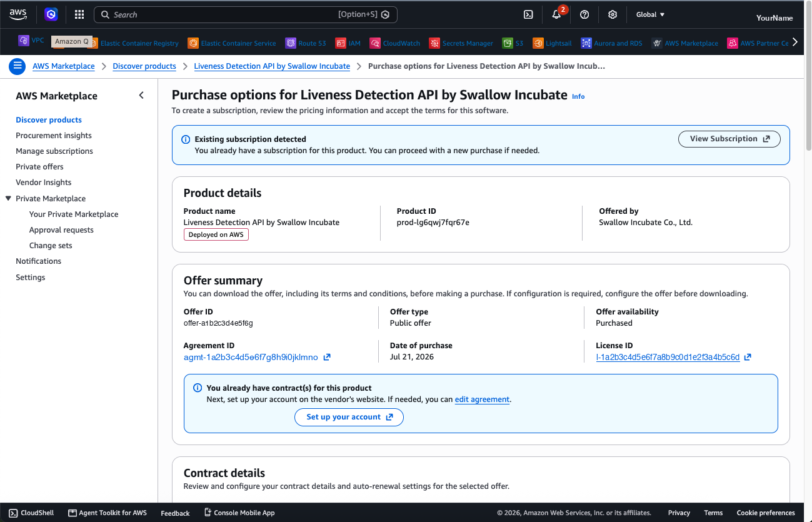Screen dimensions: 812x522
Task: Select Discover products in sidebar
Action: click(49, 120)
